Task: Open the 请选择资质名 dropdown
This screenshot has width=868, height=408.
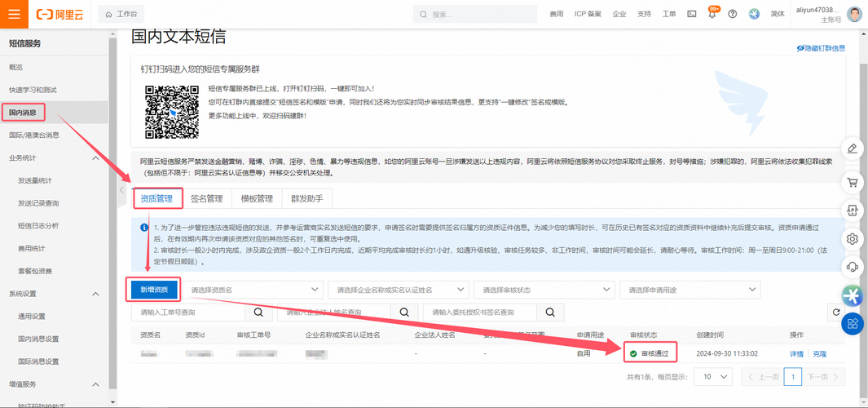Action: [x=253, y=290]
